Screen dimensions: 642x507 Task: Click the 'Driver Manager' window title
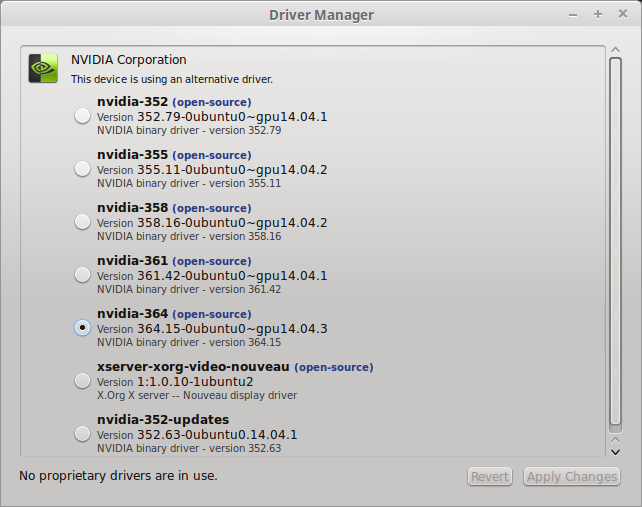coord(321,15)
